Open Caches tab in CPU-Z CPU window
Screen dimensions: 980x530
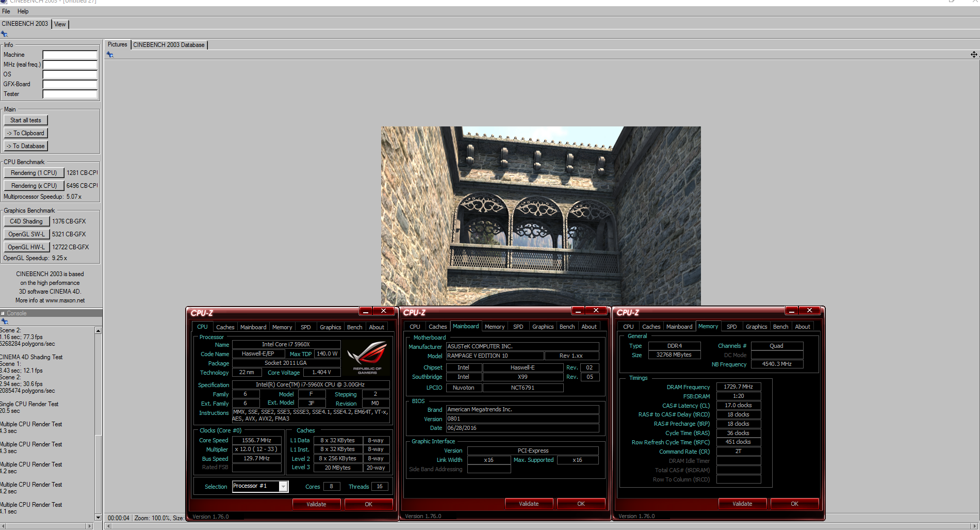tap(225, 327)
